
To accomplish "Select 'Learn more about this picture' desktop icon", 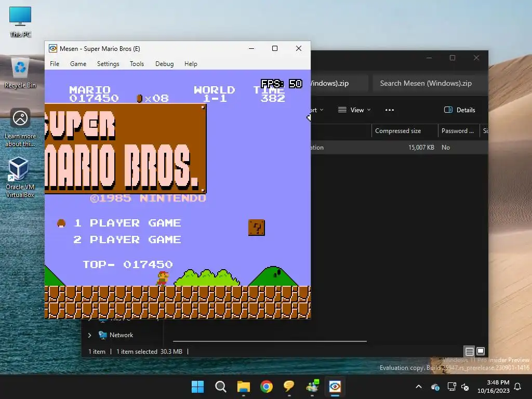I will pos(20,128).
